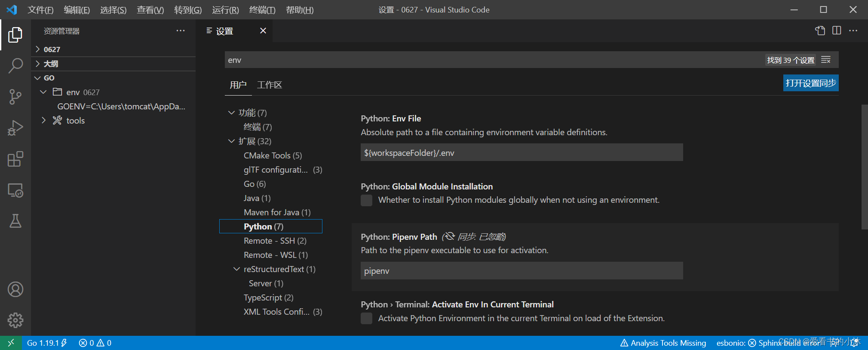
Task: Expand the 0627 explorer section
Action: tap(113, 50)
